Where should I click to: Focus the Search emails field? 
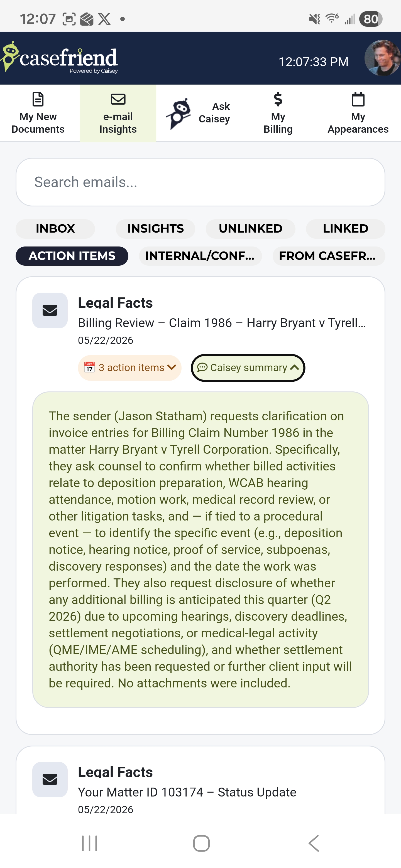pyautogui.click(x=200, y=182)
